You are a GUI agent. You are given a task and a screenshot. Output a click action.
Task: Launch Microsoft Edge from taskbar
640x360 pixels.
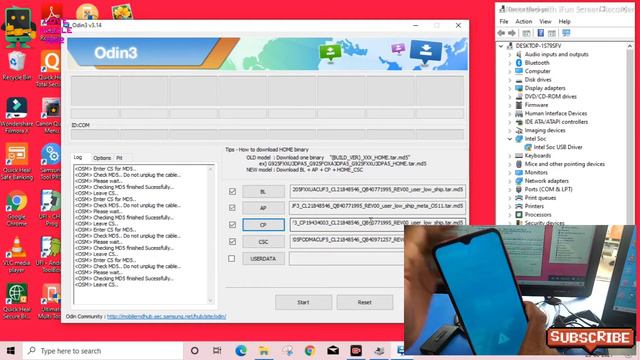(x=241, y=351)
